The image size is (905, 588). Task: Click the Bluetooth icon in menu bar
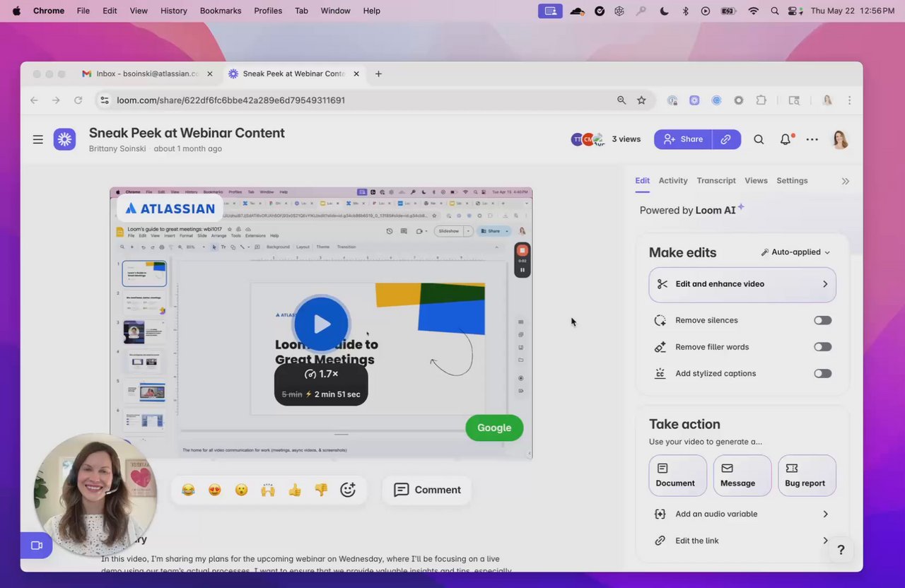[685, 11]
